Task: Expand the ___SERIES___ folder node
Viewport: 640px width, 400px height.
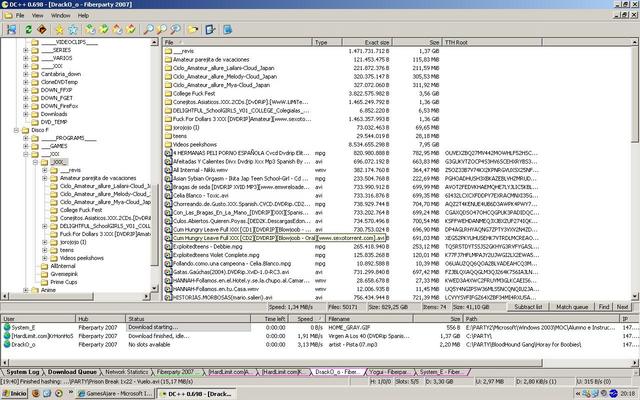Action: (26, 50)
